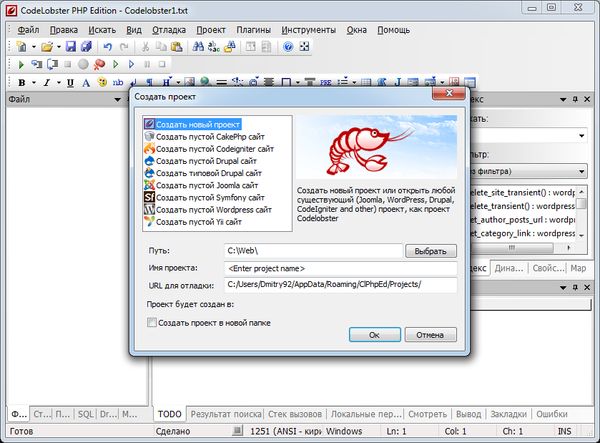The image size is (600, 443).
Task: Enable Создать проект в новой папке checkbox
Action: (152, 322)
